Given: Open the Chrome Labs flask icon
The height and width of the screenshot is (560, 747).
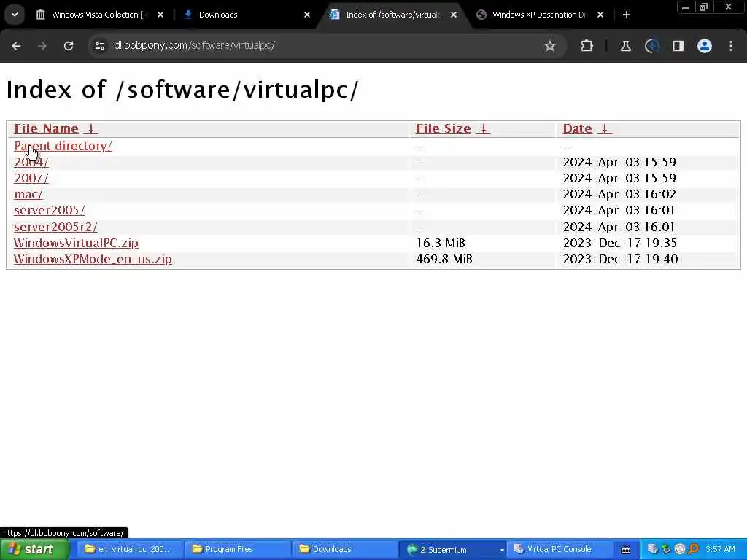Looking at the screenshot, I should 625,46.
